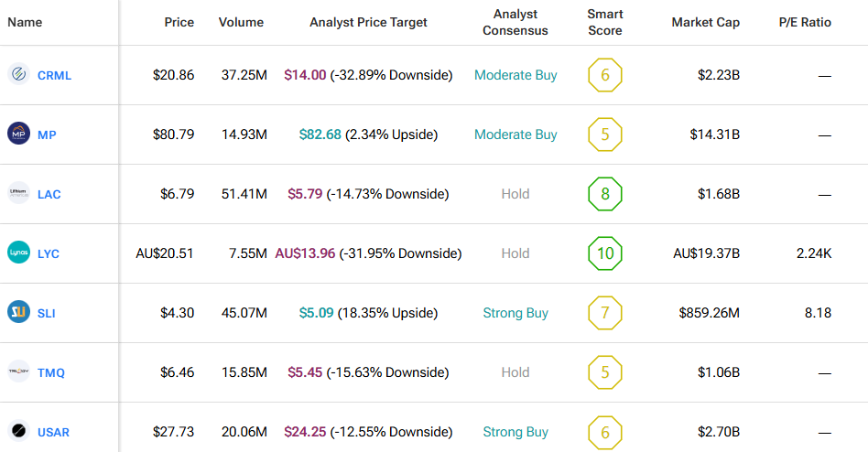
Task: Click the MP Materials logo icon
Action: tap(18, 135)
